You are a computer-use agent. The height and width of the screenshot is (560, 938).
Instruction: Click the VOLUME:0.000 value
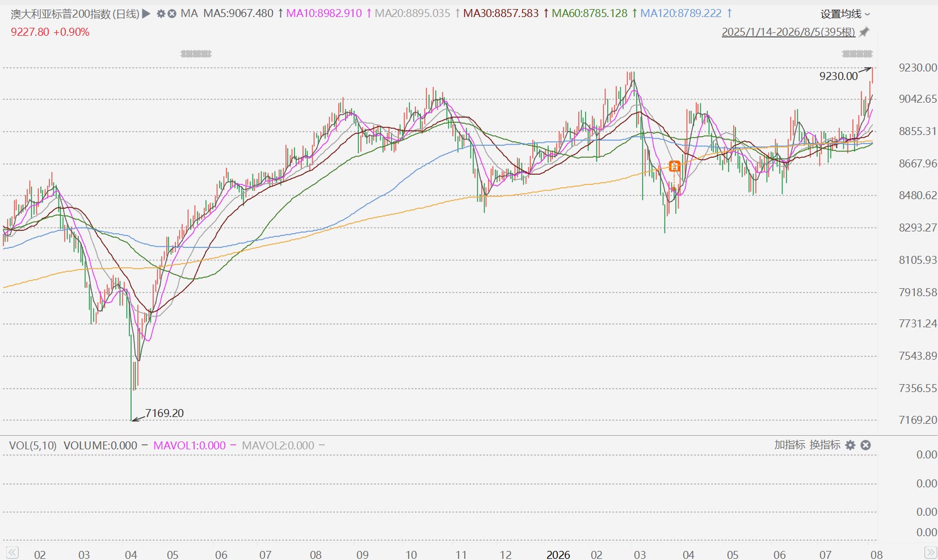100,445
